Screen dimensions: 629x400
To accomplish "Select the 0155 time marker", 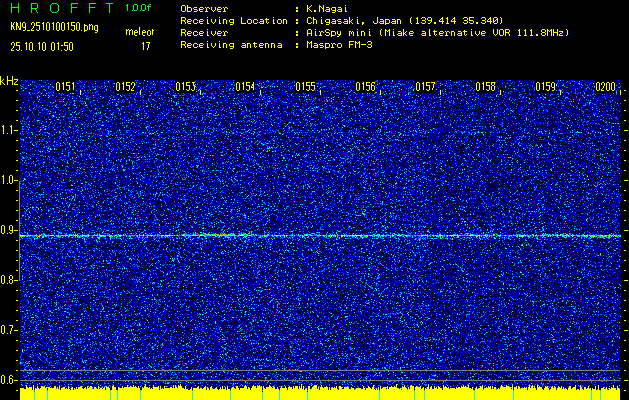I will 305,87.
